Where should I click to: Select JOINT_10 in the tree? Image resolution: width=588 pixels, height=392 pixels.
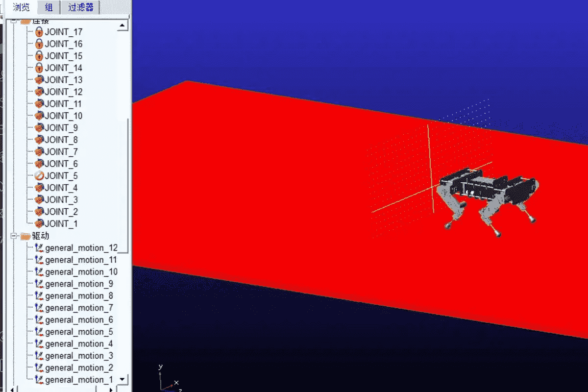tap(64, 116)
